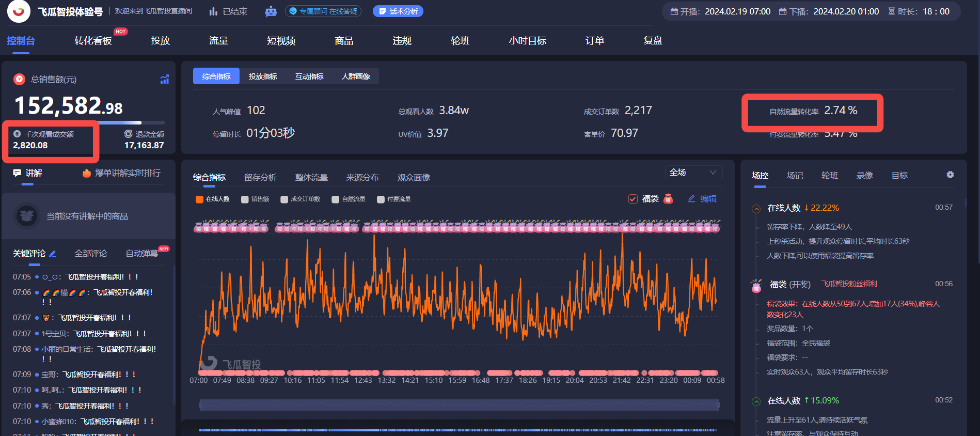This screenshot has width=980, height=436.
Task: Click the 已结束 bar chart status icon
Action: point(213,11)
